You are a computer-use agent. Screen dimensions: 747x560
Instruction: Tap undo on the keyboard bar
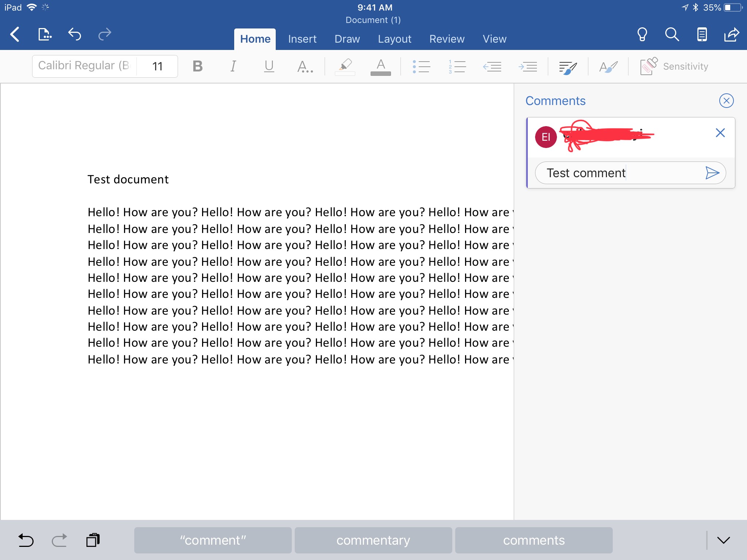(26, 540)
